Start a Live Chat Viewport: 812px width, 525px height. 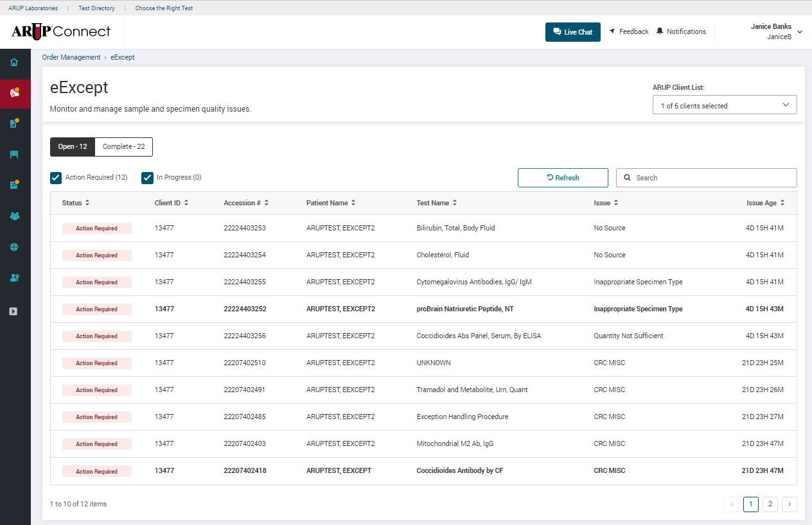tap(573, 32)
